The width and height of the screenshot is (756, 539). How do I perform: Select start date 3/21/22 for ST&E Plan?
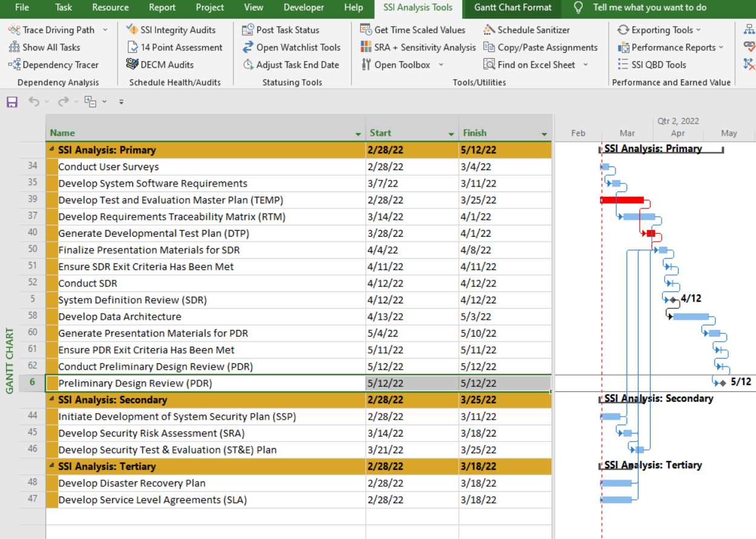[x=412, y=450]
